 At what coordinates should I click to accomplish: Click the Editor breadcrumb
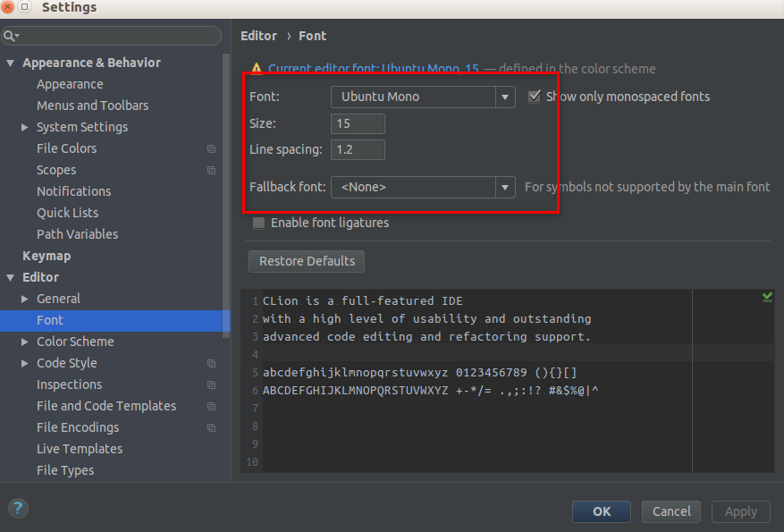[x=258, y=36]
